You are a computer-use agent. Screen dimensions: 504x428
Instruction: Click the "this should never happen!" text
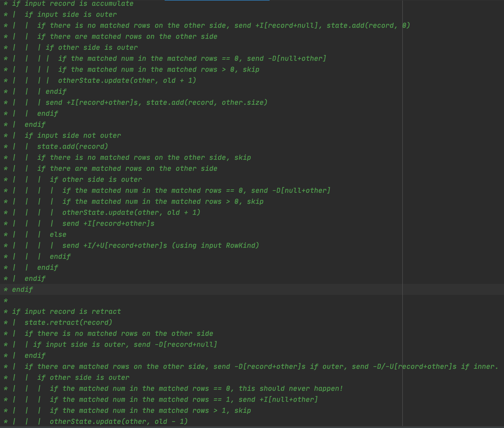tap(291, 389)
